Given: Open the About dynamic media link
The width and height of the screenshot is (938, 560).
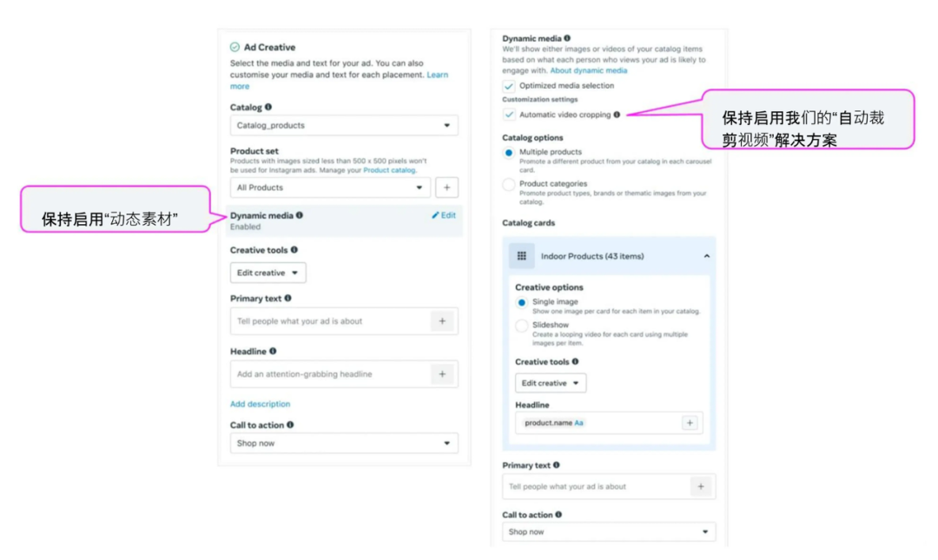Looking at the screenshot, I should [x=588, y=70].
